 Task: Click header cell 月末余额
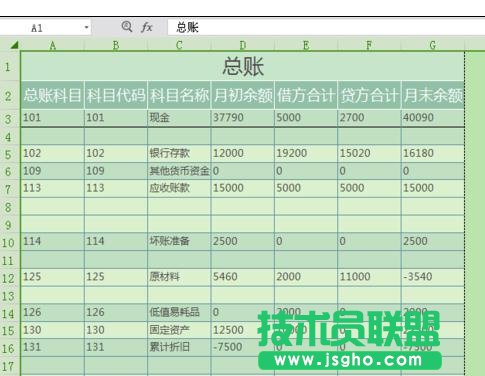click(433, 95)
